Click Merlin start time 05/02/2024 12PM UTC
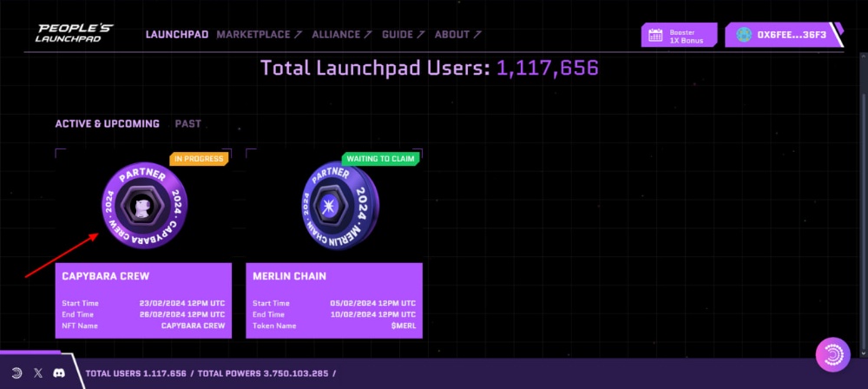This screenshot has width=868, height=389. pos(373,304)
